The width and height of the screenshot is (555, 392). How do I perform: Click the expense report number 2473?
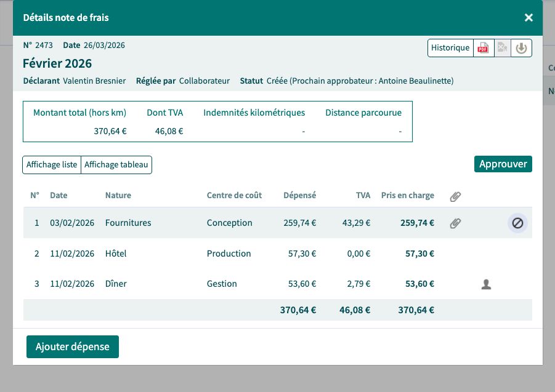click(44, 46)
